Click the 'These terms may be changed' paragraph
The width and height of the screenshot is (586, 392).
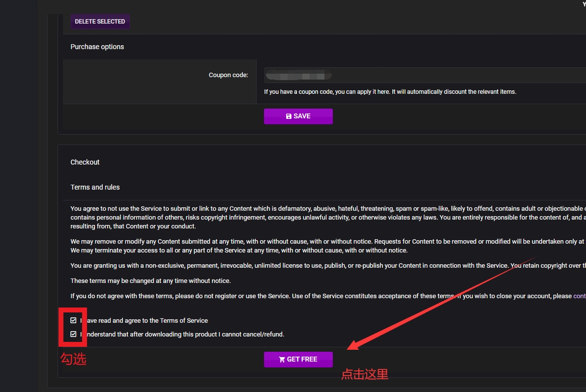coord(150,281)
